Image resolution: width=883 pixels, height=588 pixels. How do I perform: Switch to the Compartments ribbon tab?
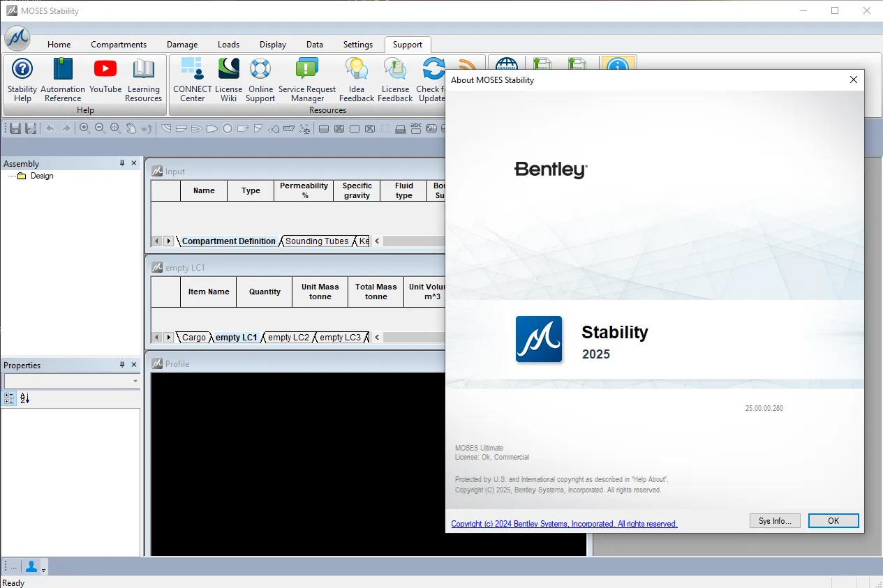[119, 45]
